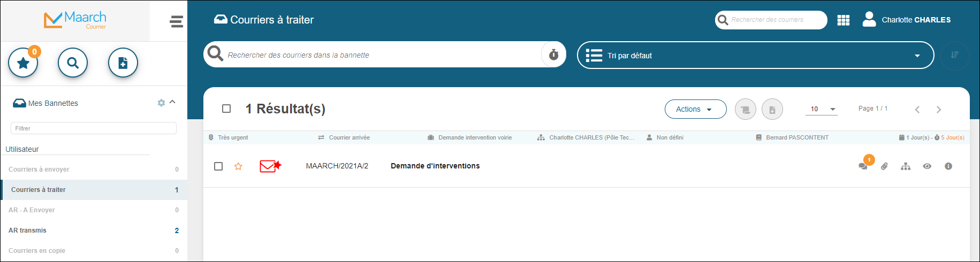Image resolution: width=980 pixels, height=262 pixels.
Task: Check the select-all results checkbox
Action: click(226, 109)
